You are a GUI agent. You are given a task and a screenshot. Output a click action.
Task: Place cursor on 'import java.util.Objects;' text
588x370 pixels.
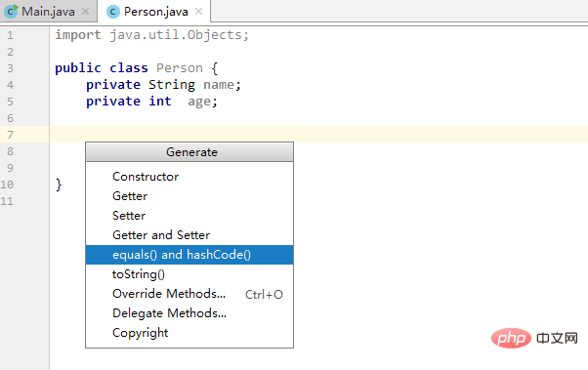tap(151, 35)
